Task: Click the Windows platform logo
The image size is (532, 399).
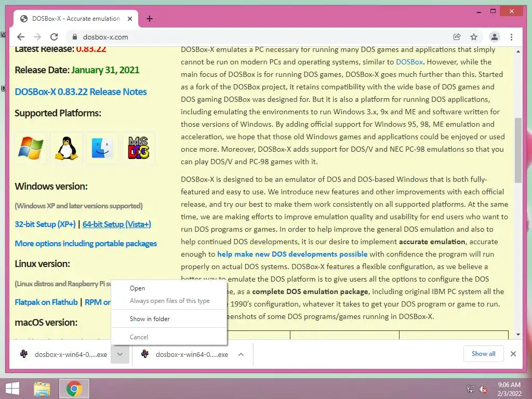Action: tap(31, 148)
